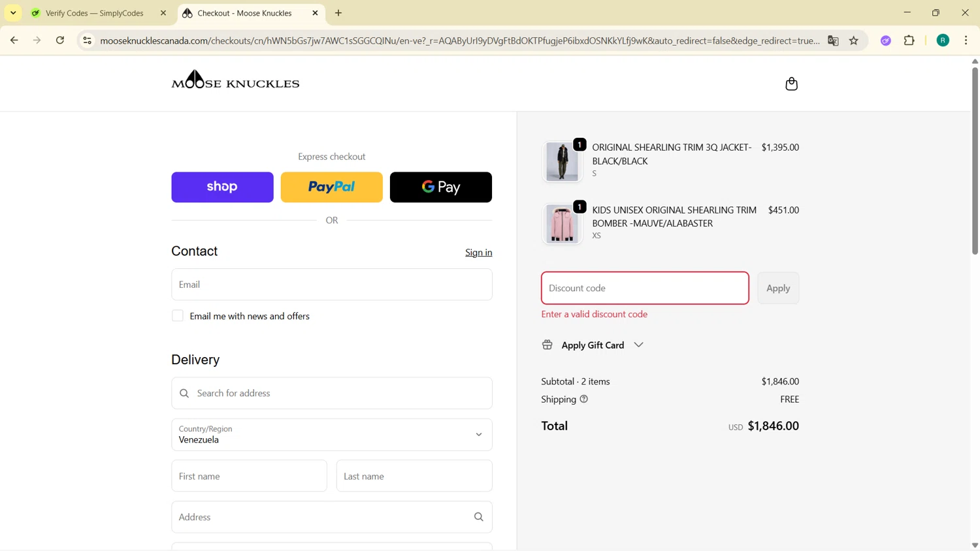Close the Verify Codes SimplyCodes tab

coord(163,13)
